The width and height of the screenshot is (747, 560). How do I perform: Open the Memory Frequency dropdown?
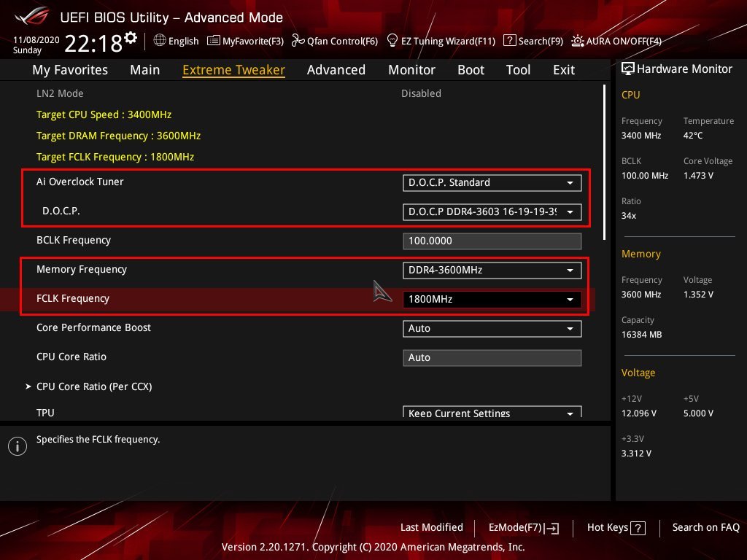492,271
